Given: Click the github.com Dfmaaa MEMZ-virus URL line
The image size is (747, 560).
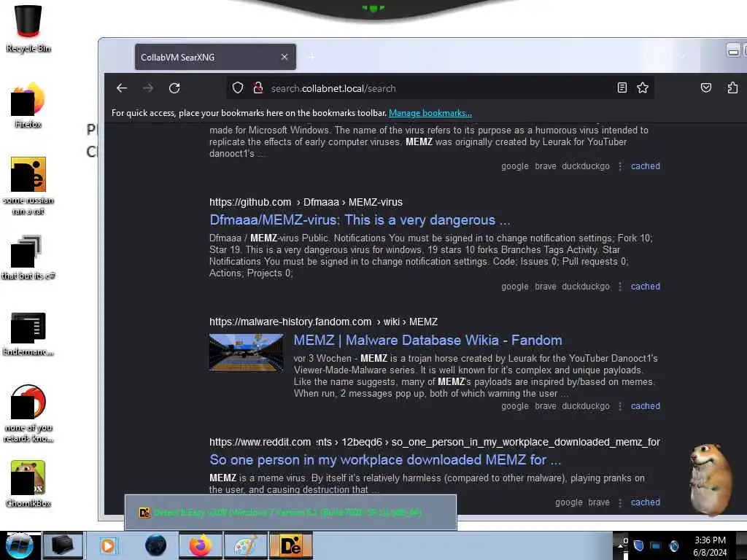Looking at the screenshot, I should click(x=306, y=203).
